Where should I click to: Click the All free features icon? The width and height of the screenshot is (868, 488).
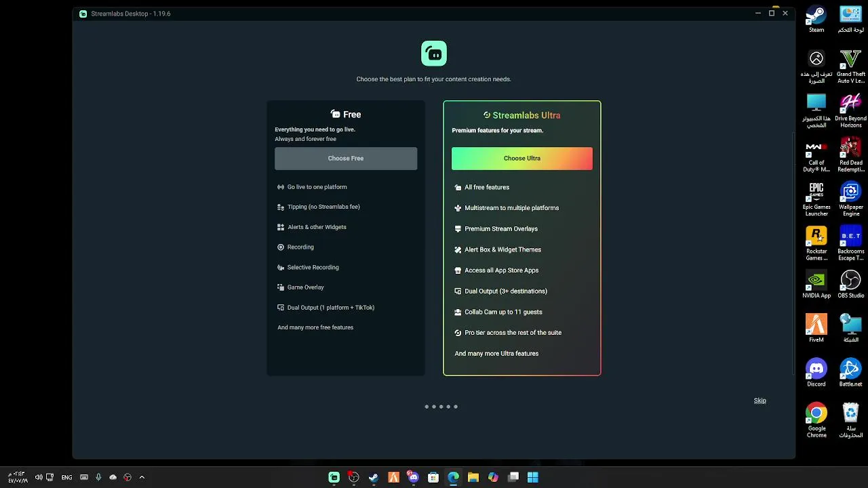458,187
